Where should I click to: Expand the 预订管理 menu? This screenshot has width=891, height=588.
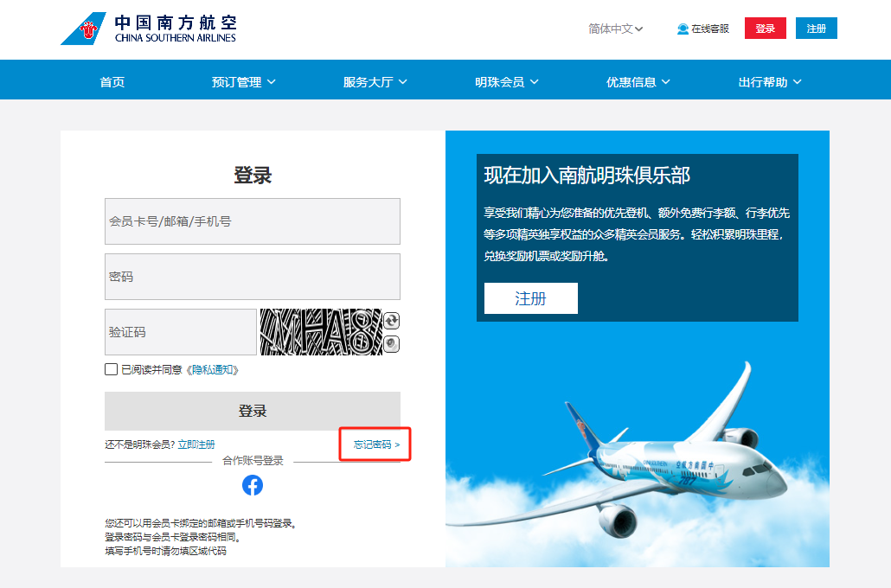(x=244, y=82)
